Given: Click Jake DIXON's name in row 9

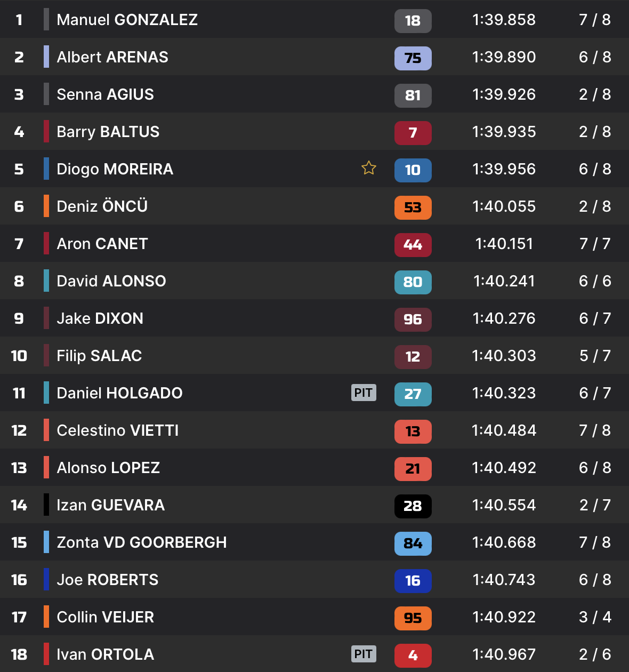Looking at the screenshot, I should [100, 318].
